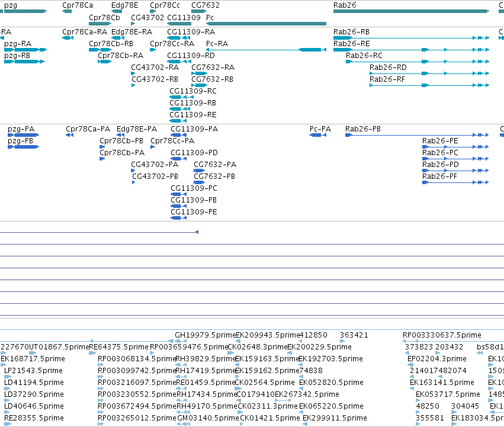Image resolution: width=504 pixels, height=427 pixels.
Task: Select the pzg-PA protein label
Action: click(21, 129)
